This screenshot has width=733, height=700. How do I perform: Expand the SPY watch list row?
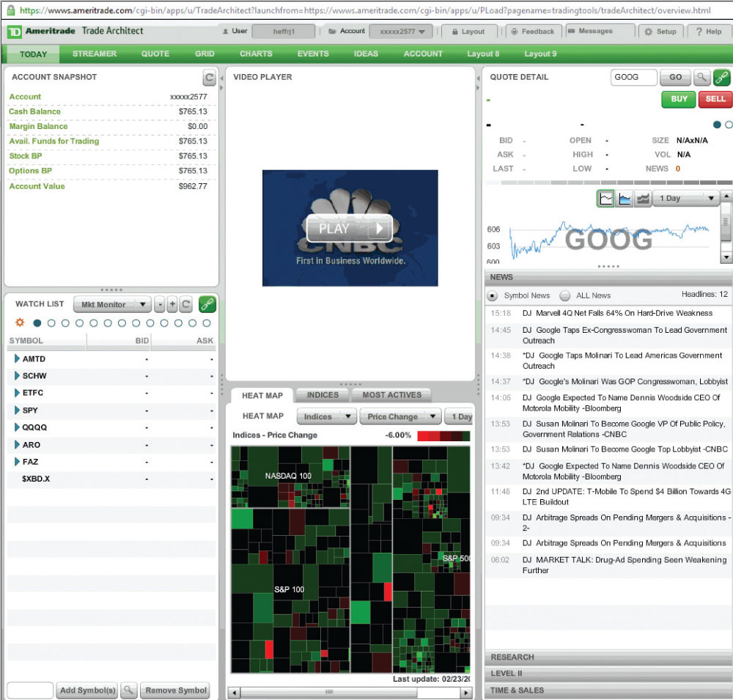click(x=17, y=410)
